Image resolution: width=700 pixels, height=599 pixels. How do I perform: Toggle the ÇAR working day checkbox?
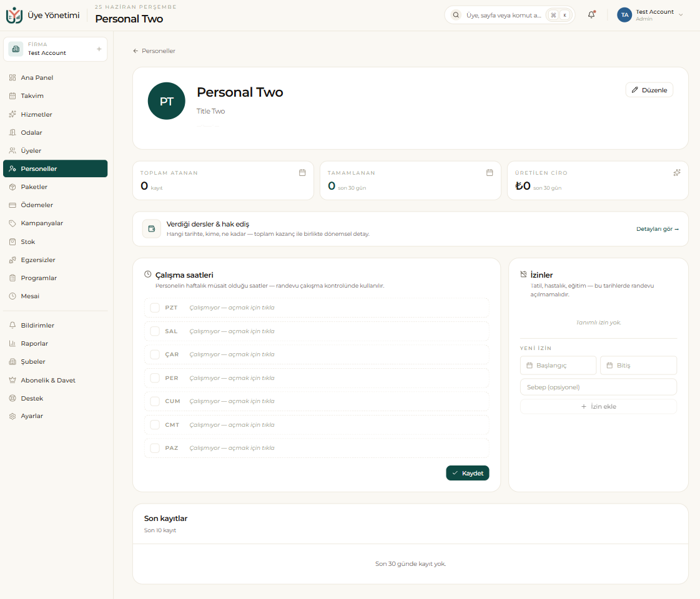tap(155, 354)
